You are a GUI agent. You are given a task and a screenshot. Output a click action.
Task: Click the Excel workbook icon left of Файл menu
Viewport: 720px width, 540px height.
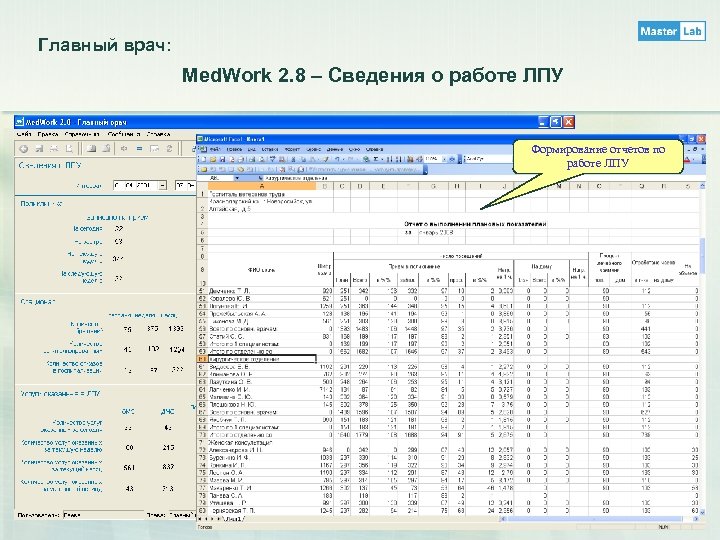(202, 149)
